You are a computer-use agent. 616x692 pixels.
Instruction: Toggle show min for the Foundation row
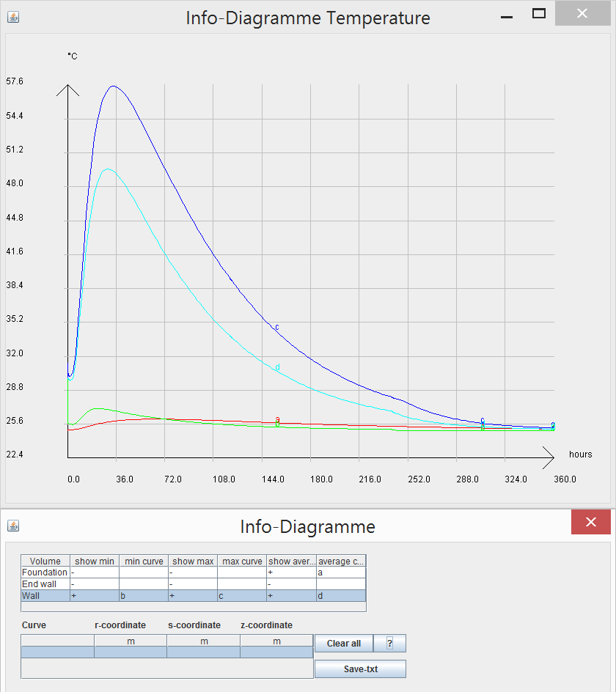point(95,573)
